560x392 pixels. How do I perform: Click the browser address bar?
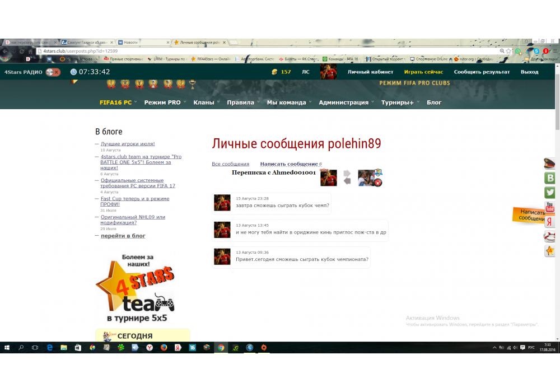point(269,51)
